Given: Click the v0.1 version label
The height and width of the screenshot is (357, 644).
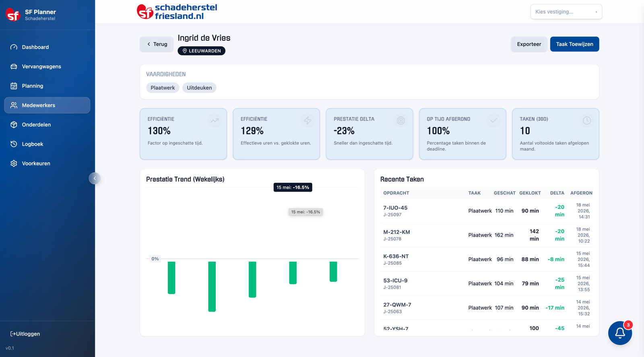Looking at the screenshot, I should [x=10, y=348].
